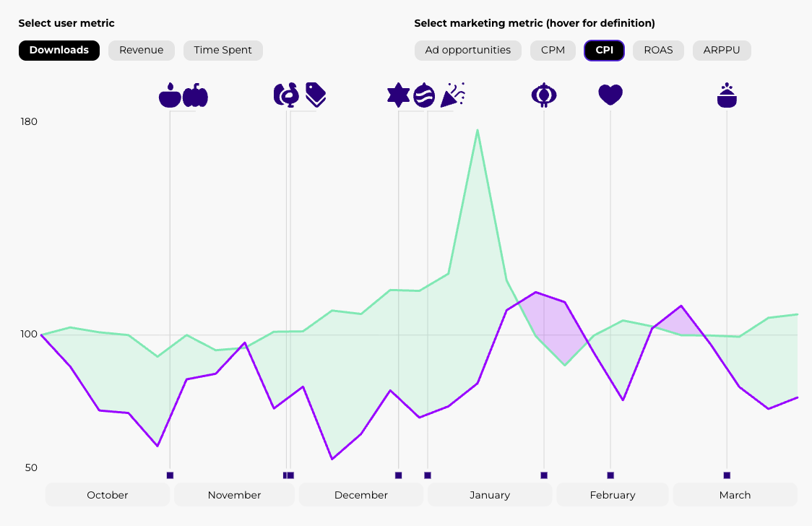Image resolution: width=812 pixels, height=526 pixels.
Task: Switch user metric to Revenue
Action: click(142, 51)
